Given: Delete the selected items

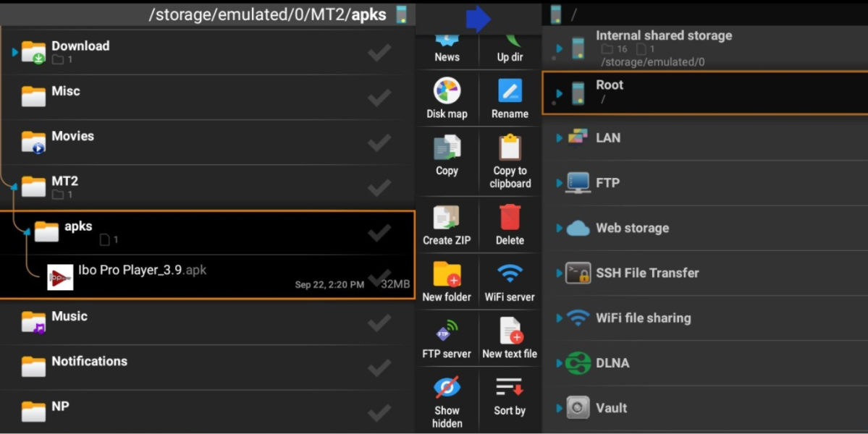Looking at the screenshot, I should (509, 224).
